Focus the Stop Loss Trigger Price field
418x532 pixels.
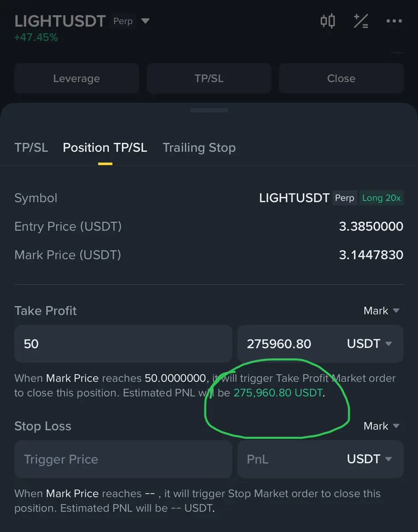coord(123,459)
